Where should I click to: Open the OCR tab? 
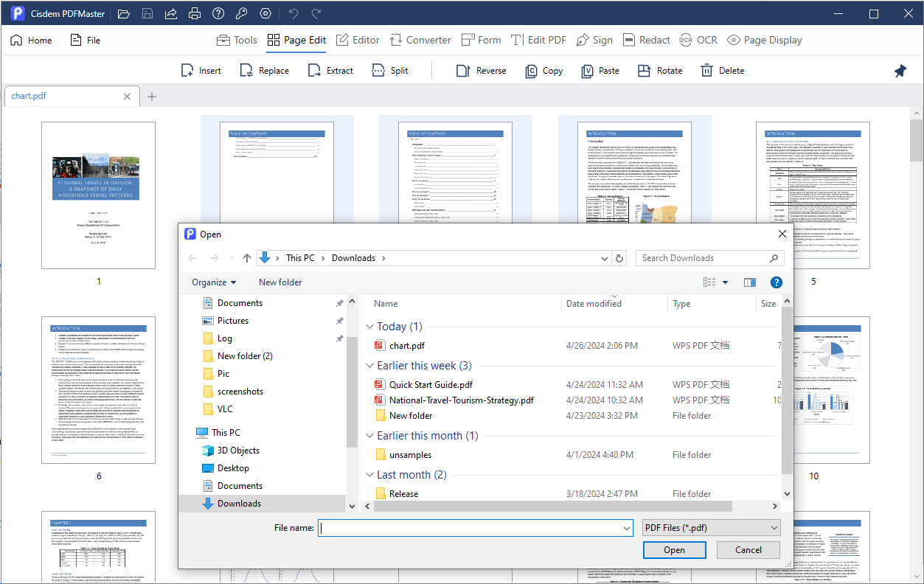click(x=698, y=41)
